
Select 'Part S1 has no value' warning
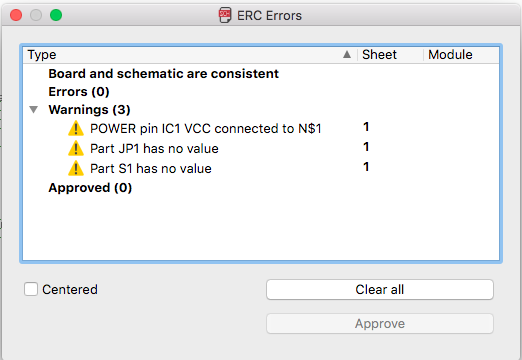click(261, 168)
